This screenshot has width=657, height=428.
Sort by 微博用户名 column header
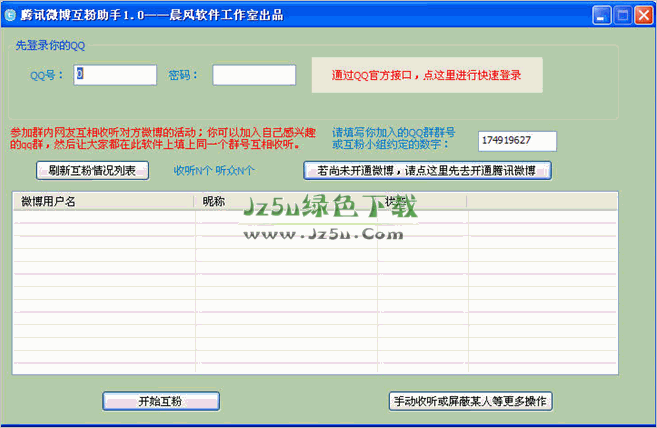103,202
